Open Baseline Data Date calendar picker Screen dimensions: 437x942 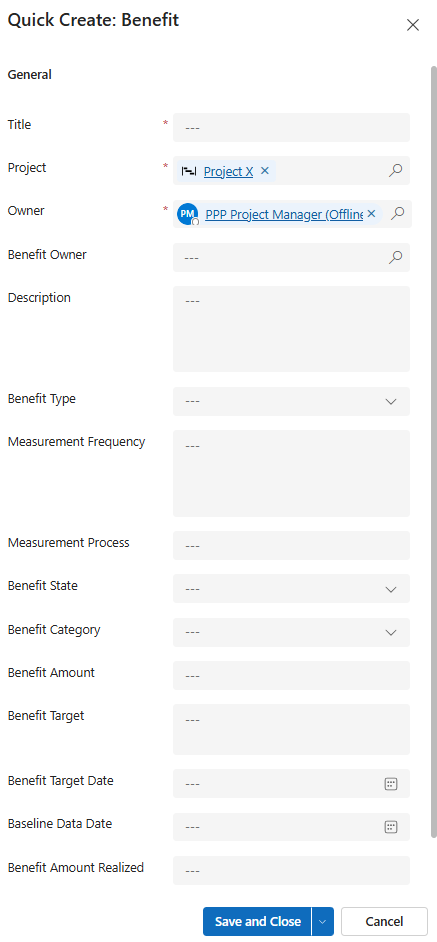pyautogui.click(x=391, y=827)
